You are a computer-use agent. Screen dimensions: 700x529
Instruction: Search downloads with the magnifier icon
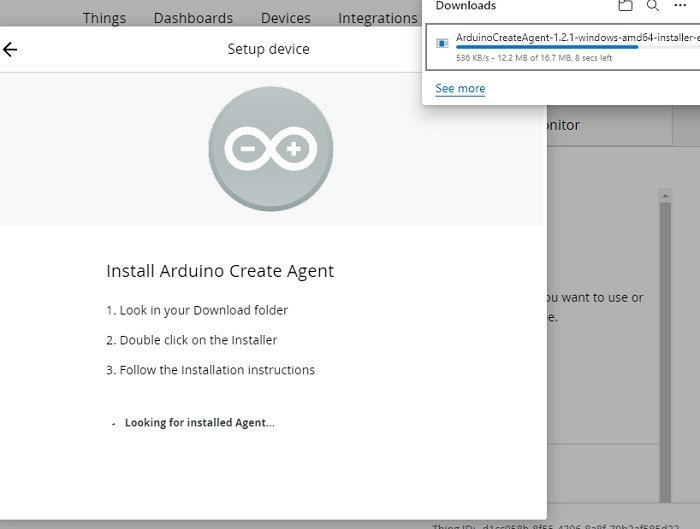coord(653,5)
